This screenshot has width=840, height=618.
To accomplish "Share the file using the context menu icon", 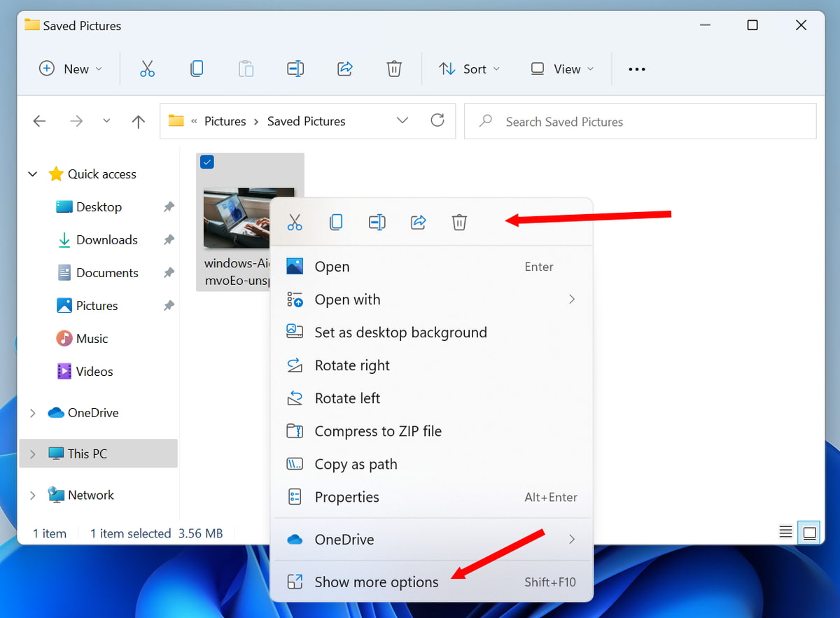I will tap(419, 223).
